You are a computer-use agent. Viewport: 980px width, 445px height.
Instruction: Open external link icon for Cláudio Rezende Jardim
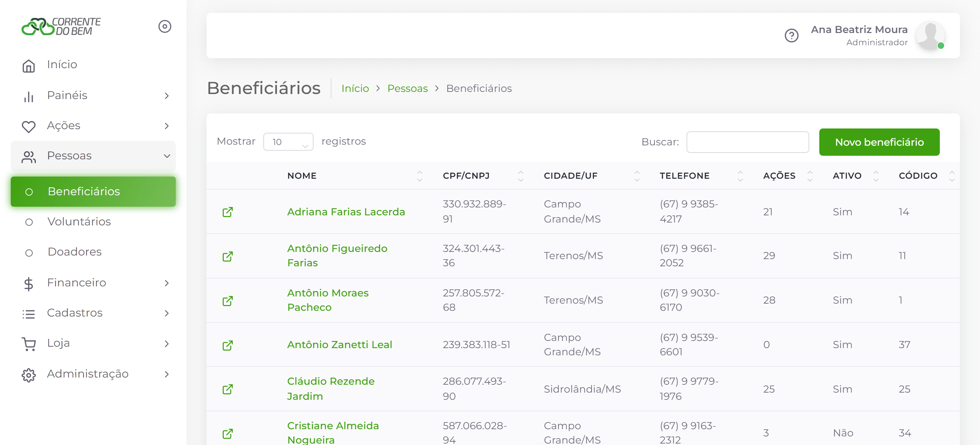[x=227, y=389]
